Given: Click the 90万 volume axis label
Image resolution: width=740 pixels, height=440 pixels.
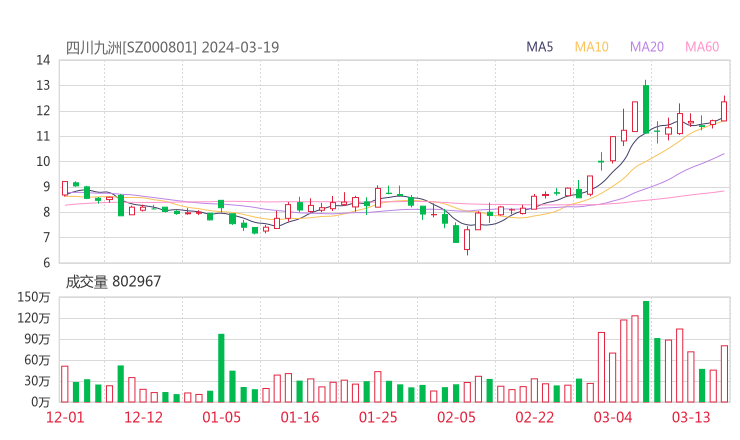Looking at the screenshot, I should (37, 339).
